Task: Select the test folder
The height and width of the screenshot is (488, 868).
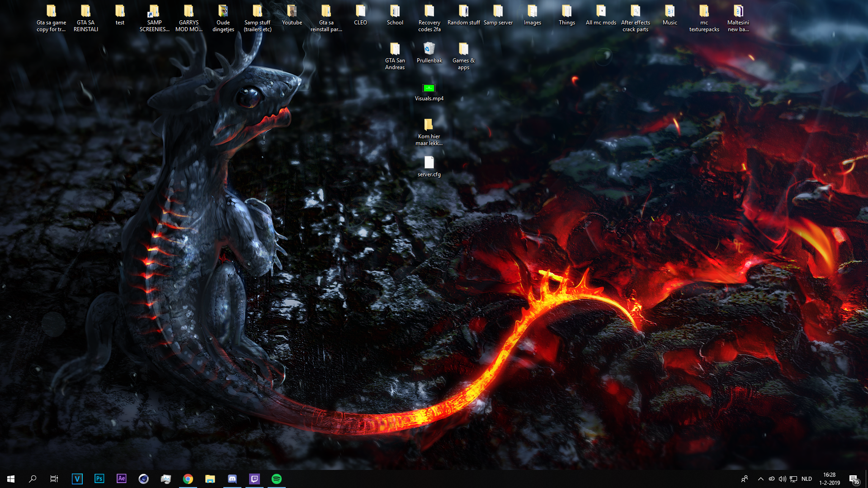Action: pos(120,15)
